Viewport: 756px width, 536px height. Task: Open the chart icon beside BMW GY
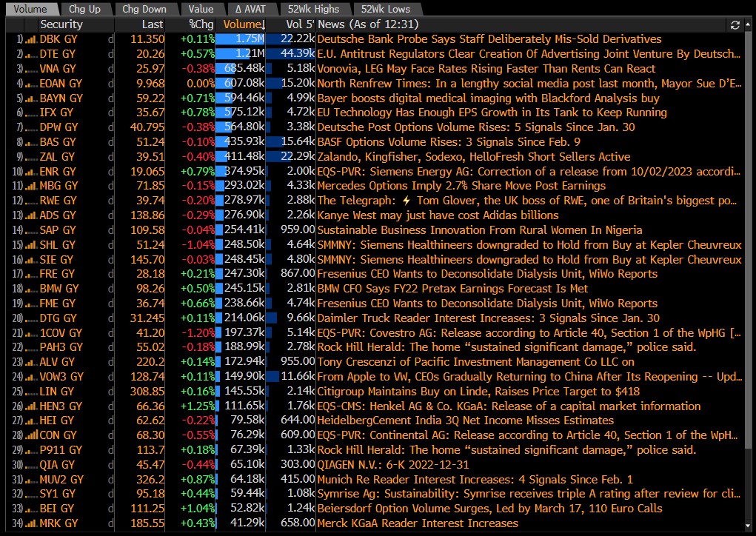(31, 289)
